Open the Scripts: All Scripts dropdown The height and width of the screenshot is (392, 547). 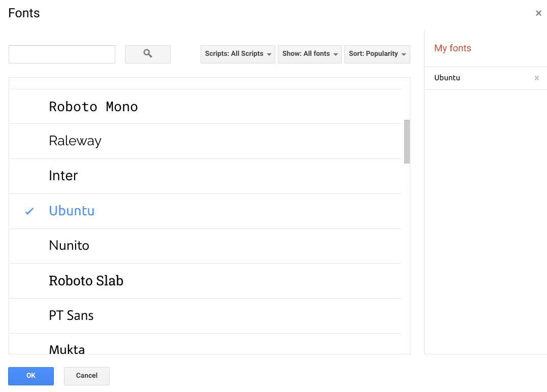click(x=238, y=54)
